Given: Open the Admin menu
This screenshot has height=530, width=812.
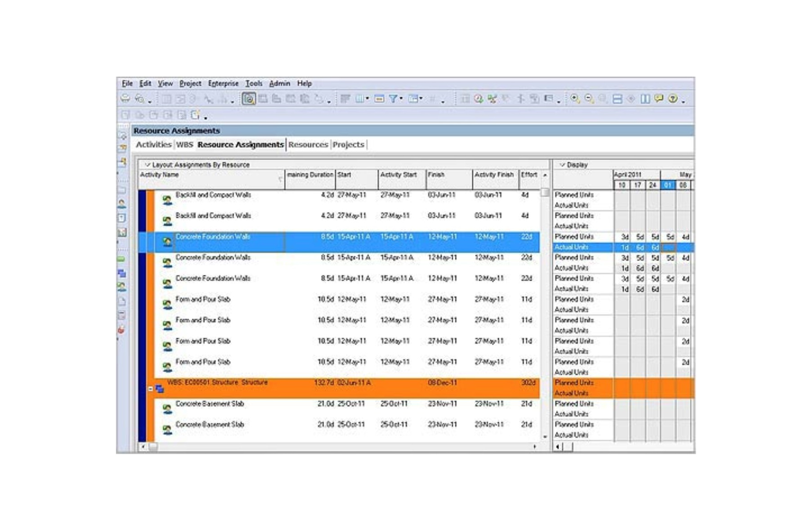Looking at the screenshot, I should [280, 84].
